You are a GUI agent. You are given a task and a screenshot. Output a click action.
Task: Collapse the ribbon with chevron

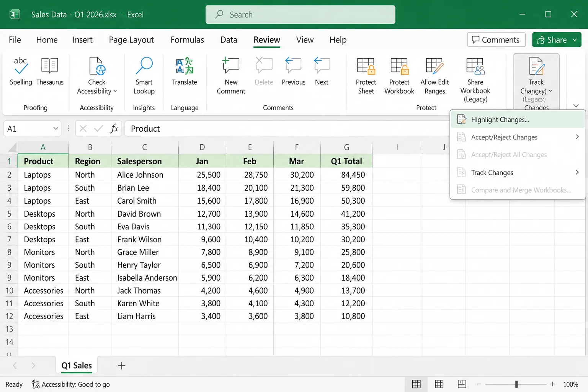(x=576, y=106)
